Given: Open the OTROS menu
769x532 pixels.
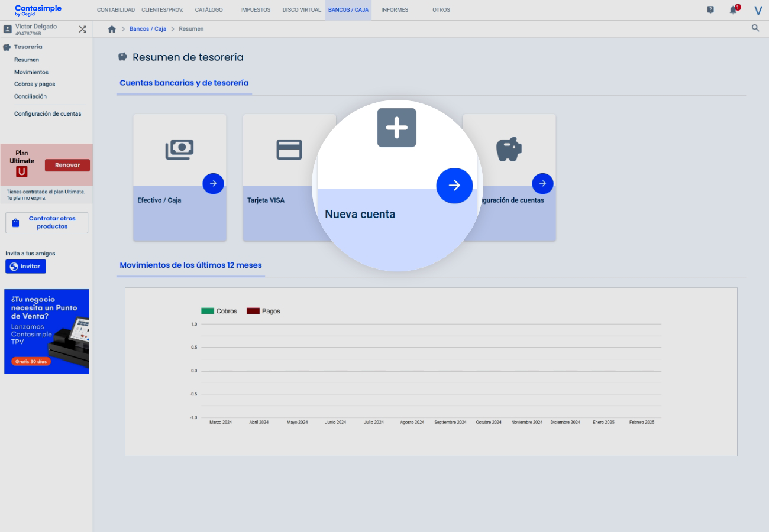Looking at the screenshot, I should 441,10.
